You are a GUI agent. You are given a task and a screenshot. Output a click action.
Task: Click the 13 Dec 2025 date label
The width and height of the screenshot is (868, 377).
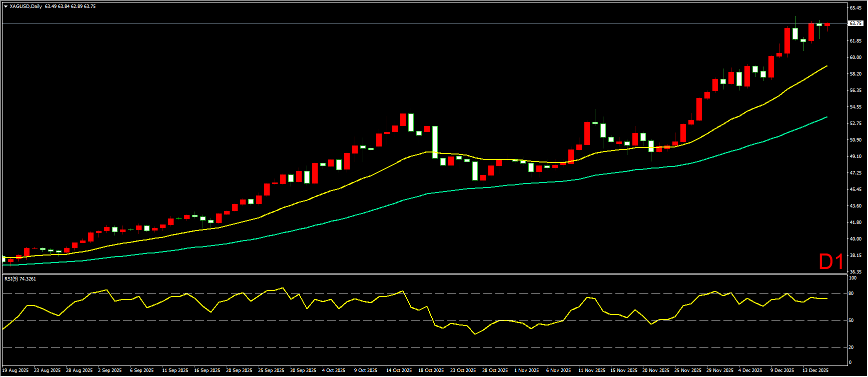click(x=815, y=370)
